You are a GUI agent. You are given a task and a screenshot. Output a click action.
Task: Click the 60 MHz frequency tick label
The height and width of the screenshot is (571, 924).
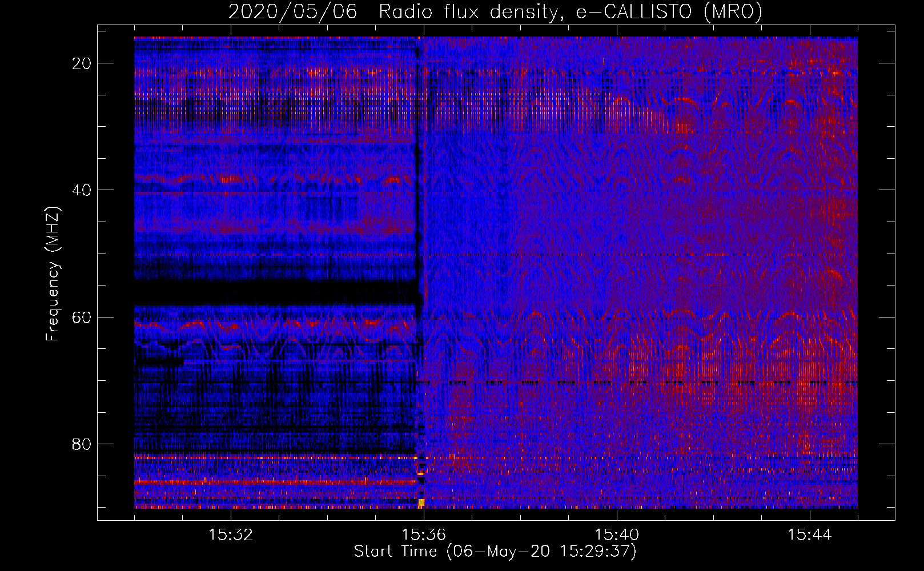click(82, 317)
